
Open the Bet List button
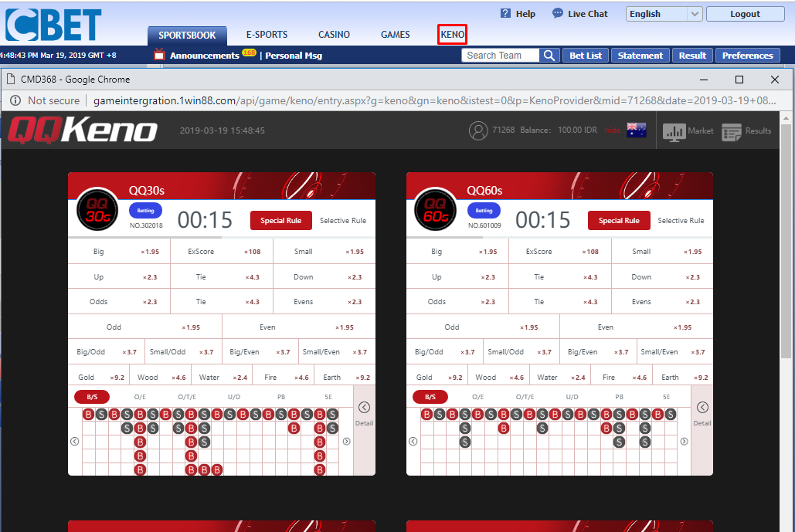(x=586, y=56)
